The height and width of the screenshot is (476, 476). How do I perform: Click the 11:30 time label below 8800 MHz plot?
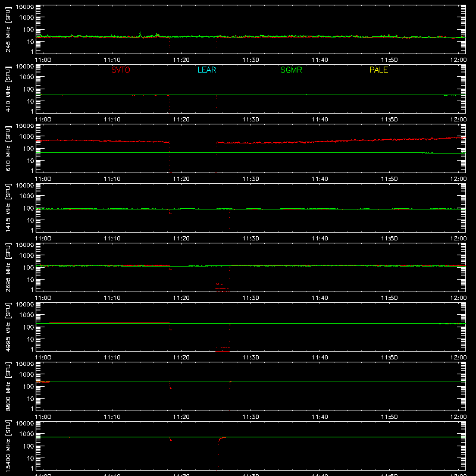[250, 417]
